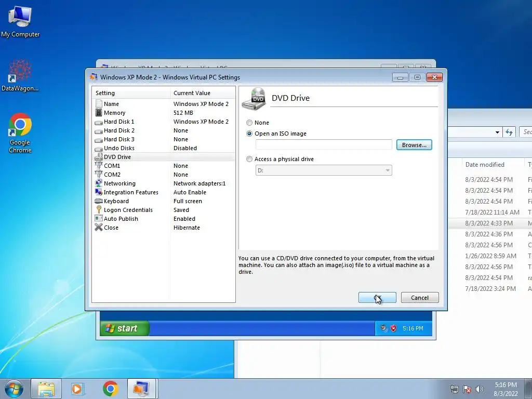Click the Windows XP Mode 2 name value
Viewport: 532px width, 399px height.
tap(201, 104)
